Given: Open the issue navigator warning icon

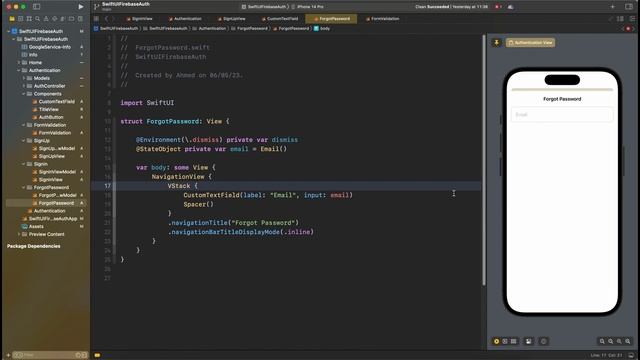Looking at the screenshot, I should (x=46, y=19).
